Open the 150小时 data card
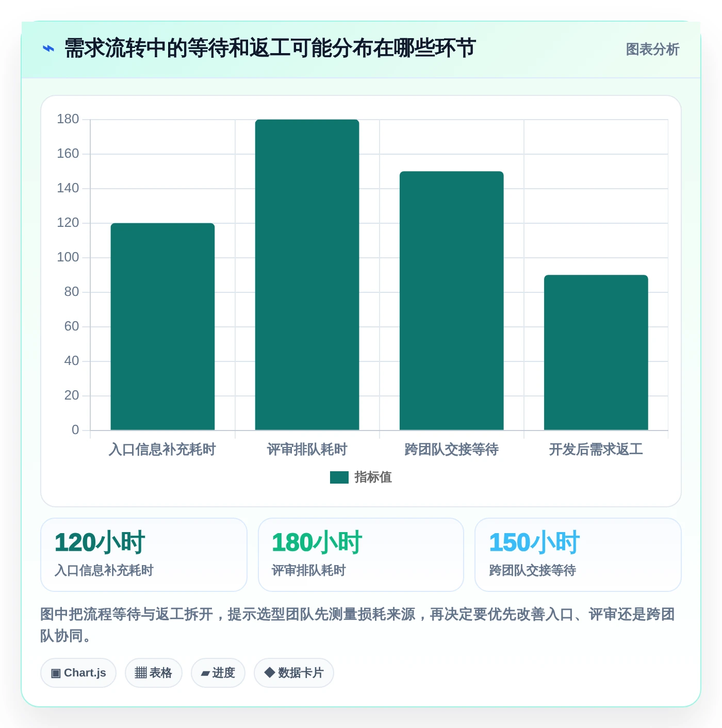Image resolution: width=722 pixels, height=728 pixels. [578, 555]
